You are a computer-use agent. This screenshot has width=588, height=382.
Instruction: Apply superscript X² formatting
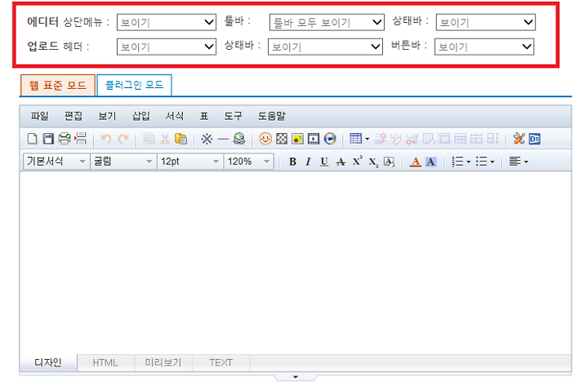357,161
